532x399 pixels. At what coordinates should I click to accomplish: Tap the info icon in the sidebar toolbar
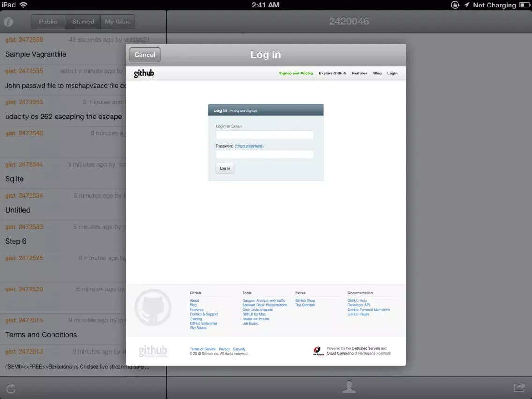[8, 22]
